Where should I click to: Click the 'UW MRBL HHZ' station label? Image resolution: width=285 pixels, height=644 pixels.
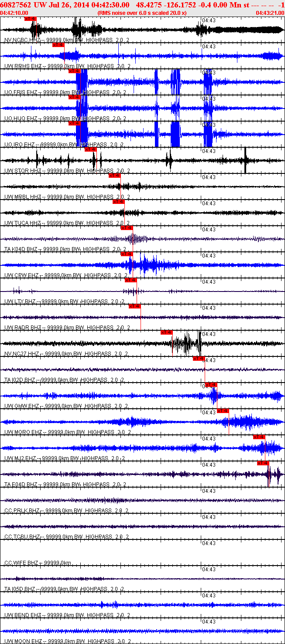pyautogui.click(x=22, y=197)
